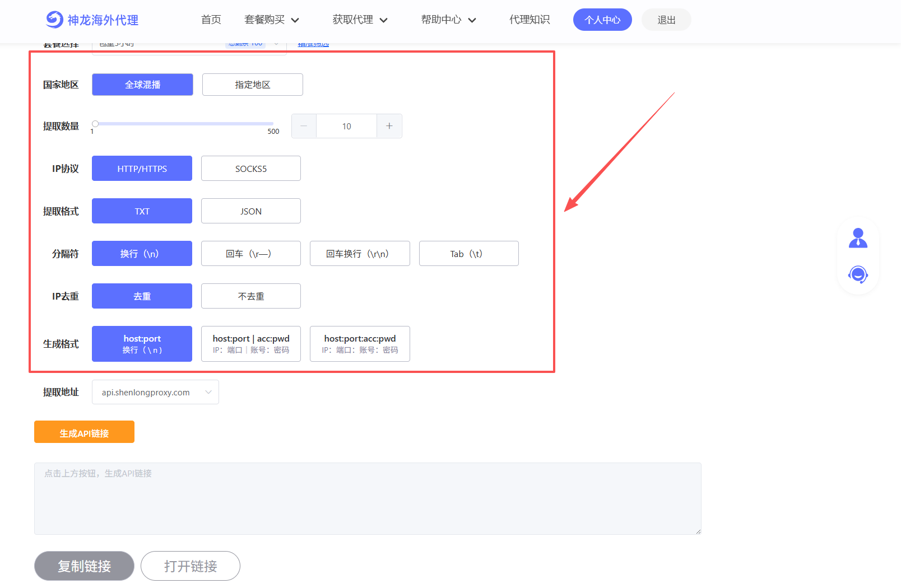The height and width of the screenshot is (588, 901).
Task: Open the customer service headset icon
Action: coord(858,274)
